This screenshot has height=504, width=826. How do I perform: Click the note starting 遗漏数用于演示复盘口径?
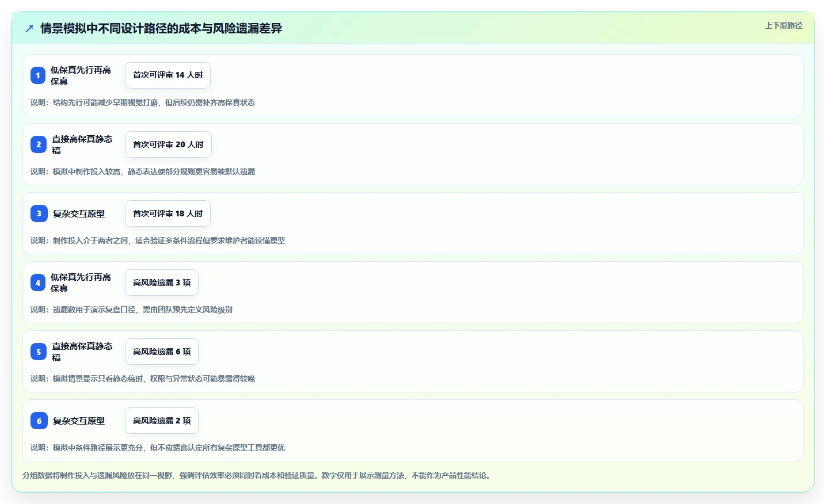pyautogui.click(x=132, y=310)
